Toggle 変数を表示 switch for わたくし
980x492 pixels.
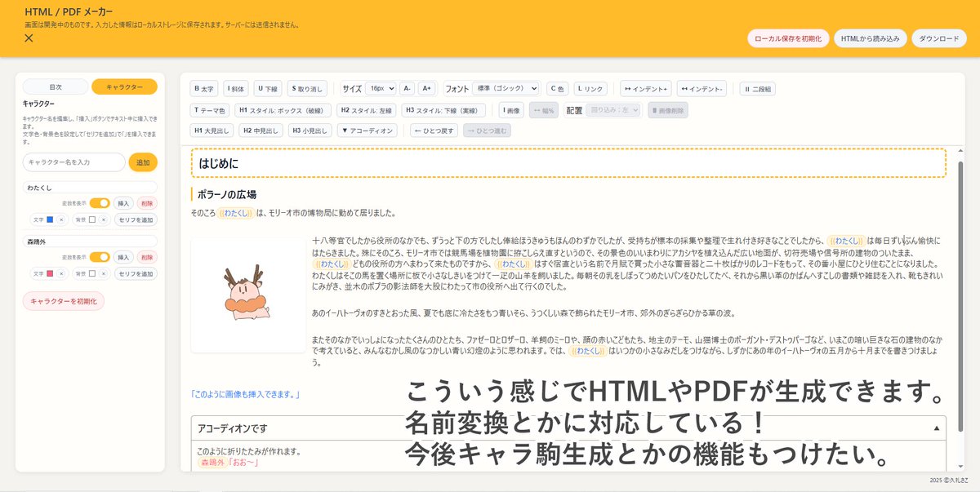pyautogui.click(x=100, y=203)
